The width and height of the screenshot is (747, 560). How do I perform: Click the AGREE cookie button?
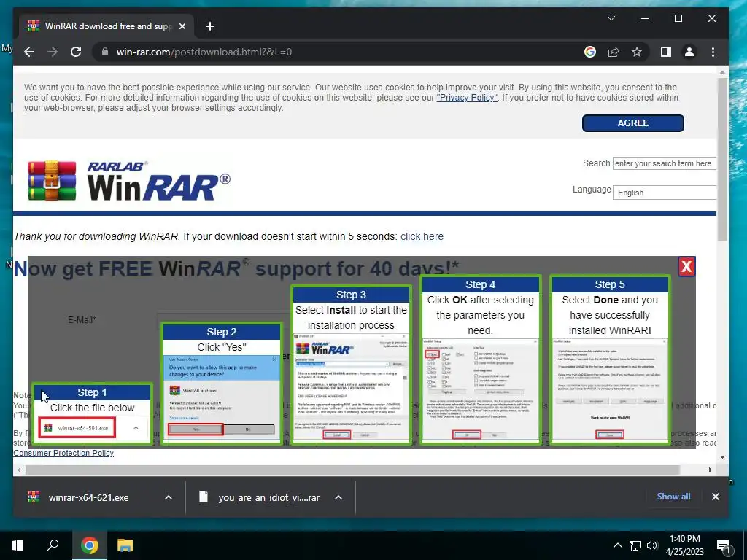(632, 122)
